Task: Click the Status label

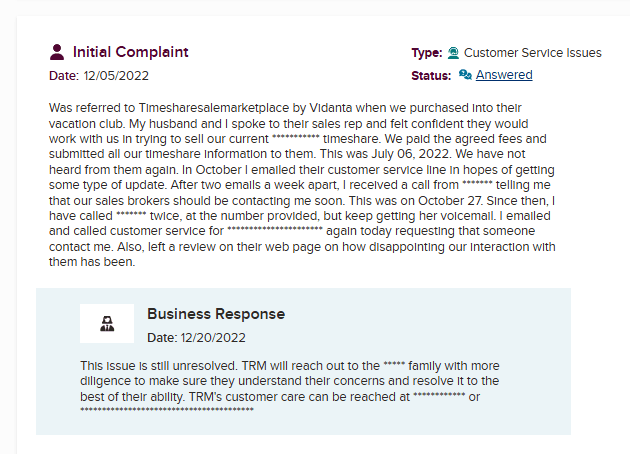Action: pos(431,75)
